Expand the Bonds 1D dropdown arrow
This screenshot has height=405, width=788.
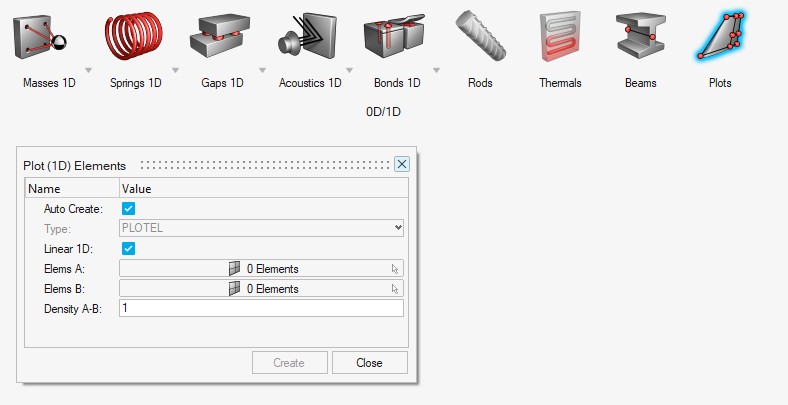pos(436,70)
